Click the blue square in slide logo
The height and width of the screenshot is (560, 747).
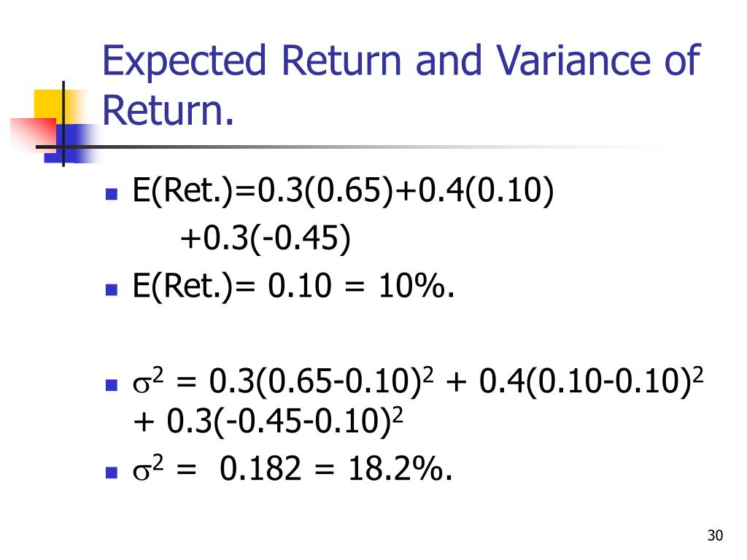pyautogui.click(x=71, y=144)
